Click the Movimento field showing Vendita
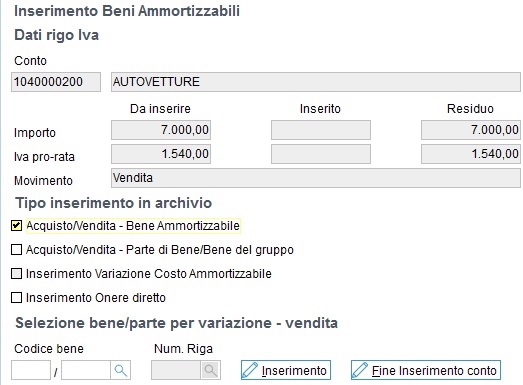Viewport: 523px width, 385px height. (x=316, y=178)
